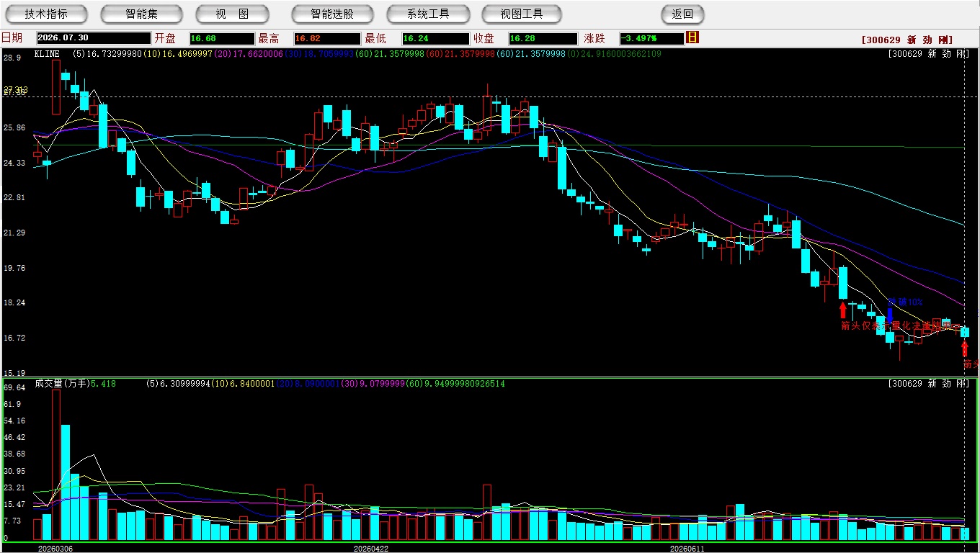Open the 技术指标 menu button
The width and height of the screenshot is (980, 553).
[x=46, y=14]
